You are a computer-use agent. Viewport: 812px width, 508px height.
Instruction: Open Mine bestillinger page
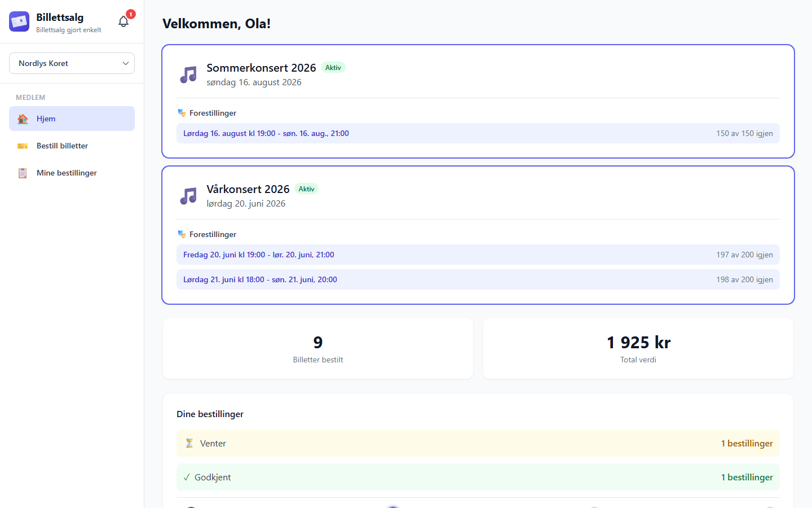tap(72, 173)
